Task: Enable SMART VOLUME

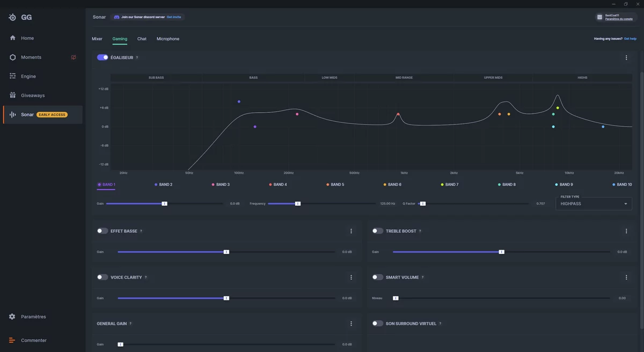Action: coord(378,277)
